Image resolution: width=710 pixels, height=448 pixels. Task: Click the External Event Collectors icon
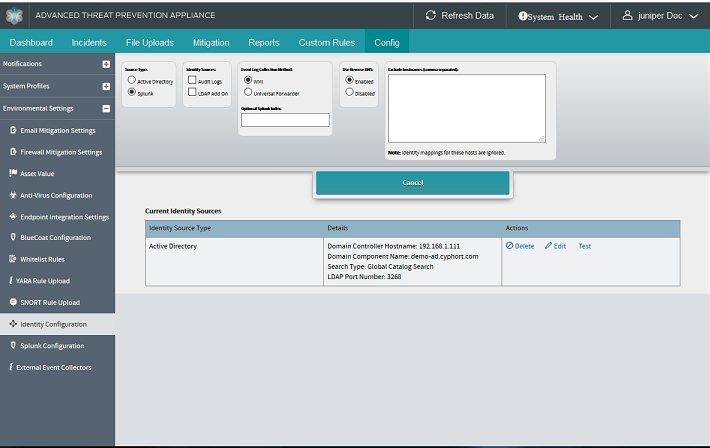point(11,367)
